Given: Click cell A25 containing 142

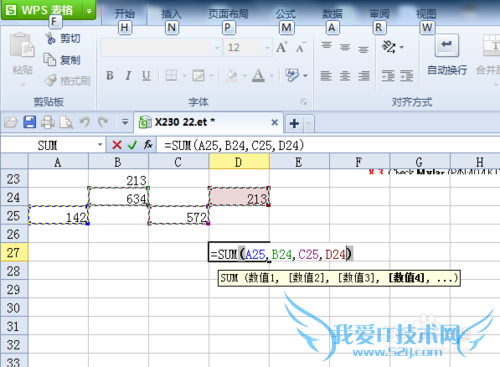Looking at the screenshot, I should pos(58,215).
